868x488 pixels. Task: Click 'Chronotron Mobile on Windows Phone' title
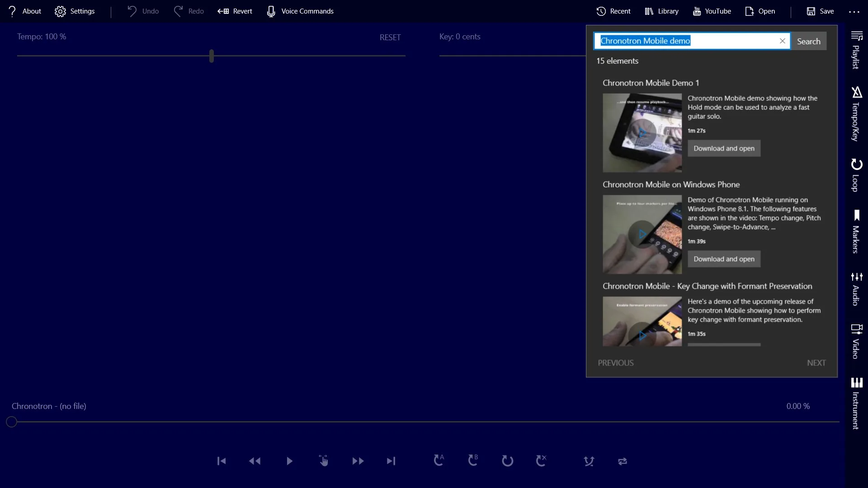671,184
